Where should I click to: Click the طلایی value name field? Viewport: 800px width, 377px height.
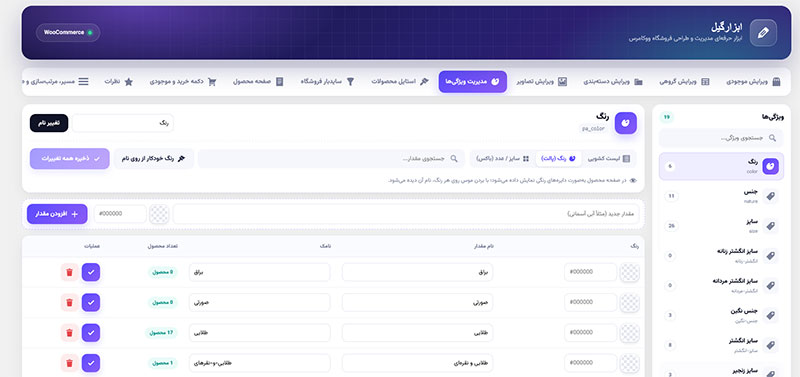[417, 333]
